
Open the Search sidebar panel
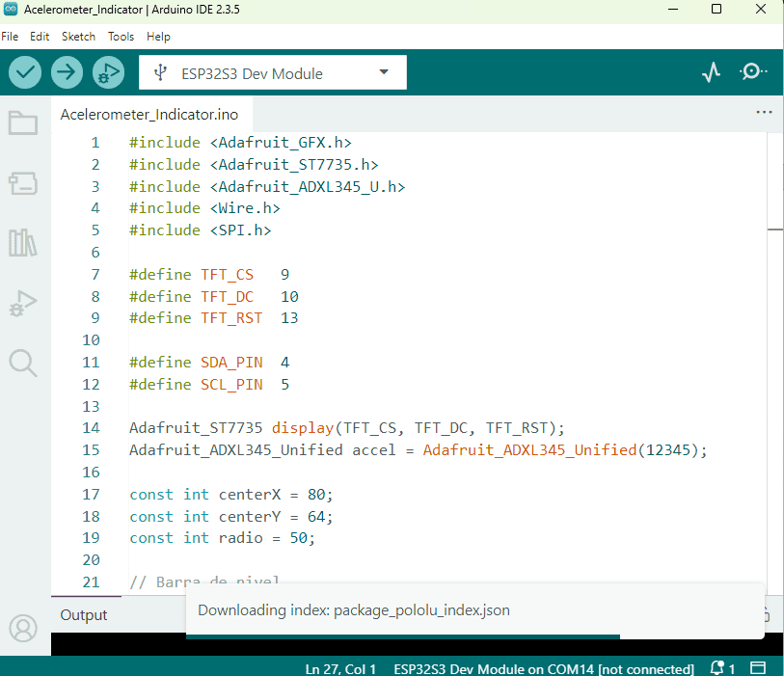point(23,363)
